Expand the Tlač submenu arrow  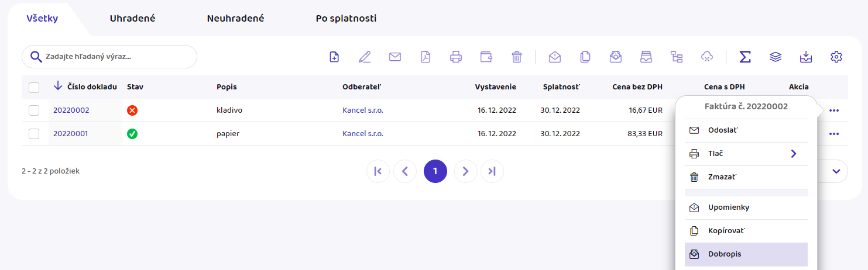click(x=794, y=154)
